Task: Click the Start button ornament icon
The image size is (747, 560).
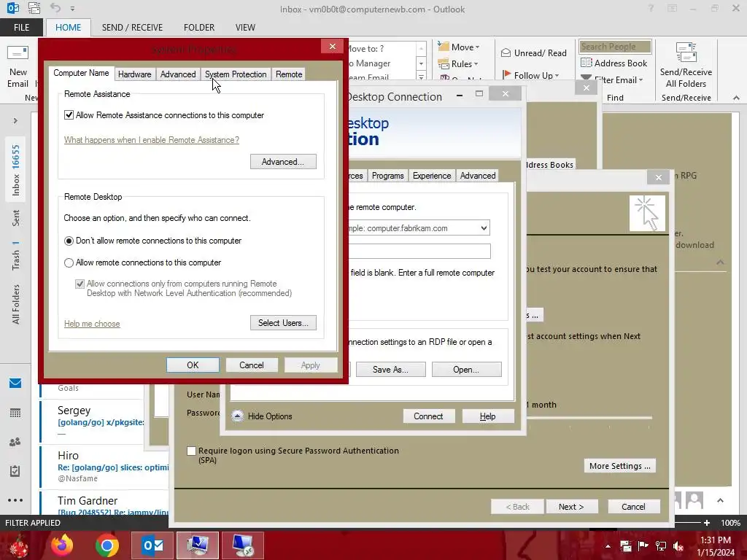Action: click(x=18, y=545)
